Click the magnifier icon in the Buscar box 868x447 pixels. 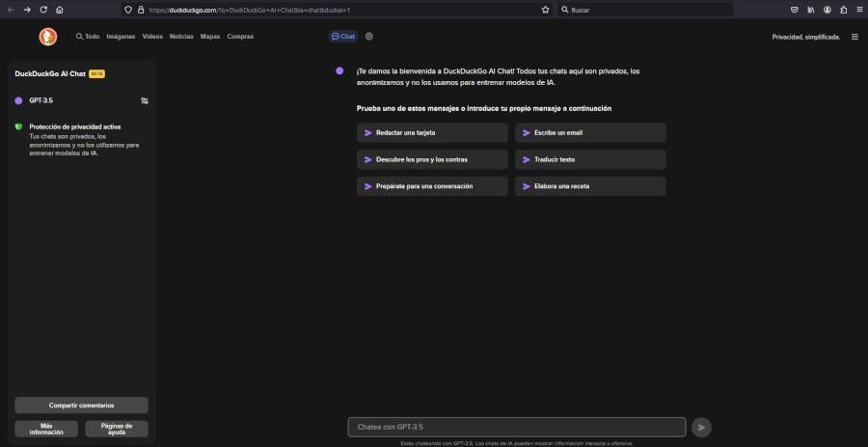(x=564, y=10)
